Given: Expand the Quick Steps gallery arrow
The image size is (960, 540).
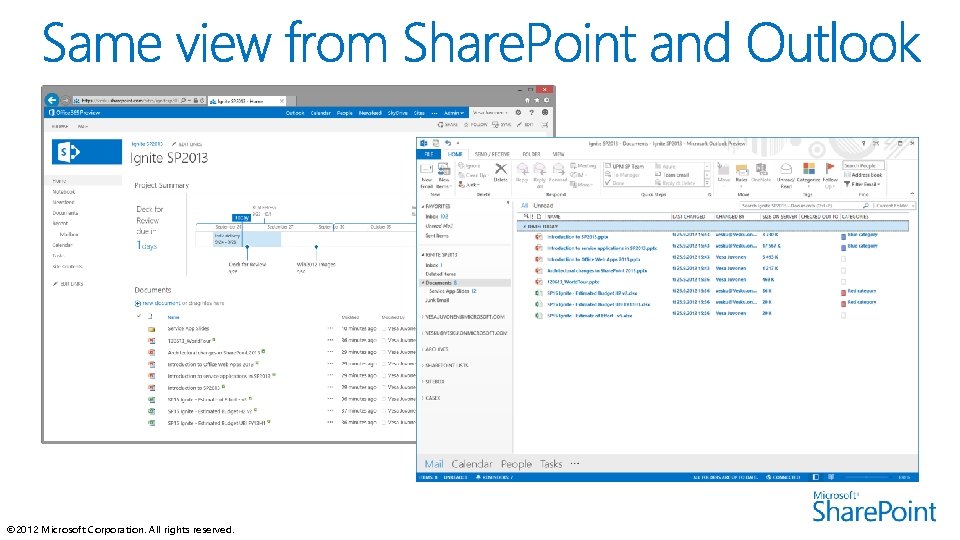Looking at the screenshot, I should 707,183.
